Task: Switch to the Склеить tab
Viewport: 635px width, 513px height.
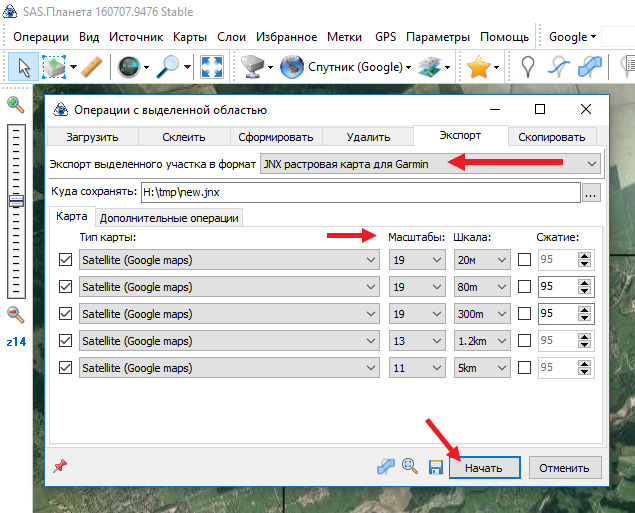Action: coord(184,137)
